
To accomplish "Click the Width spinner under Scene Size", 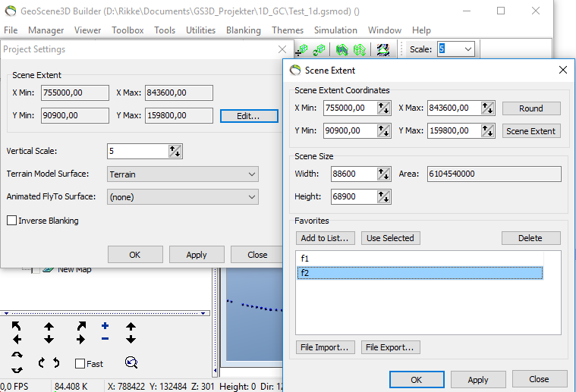I will pos(383,174).
